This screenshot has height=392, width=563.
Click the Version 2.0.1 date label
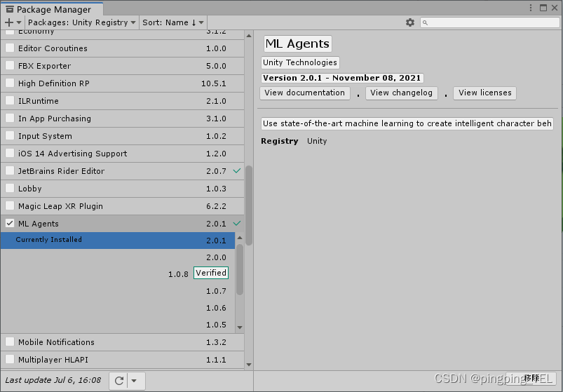(342, 78)
